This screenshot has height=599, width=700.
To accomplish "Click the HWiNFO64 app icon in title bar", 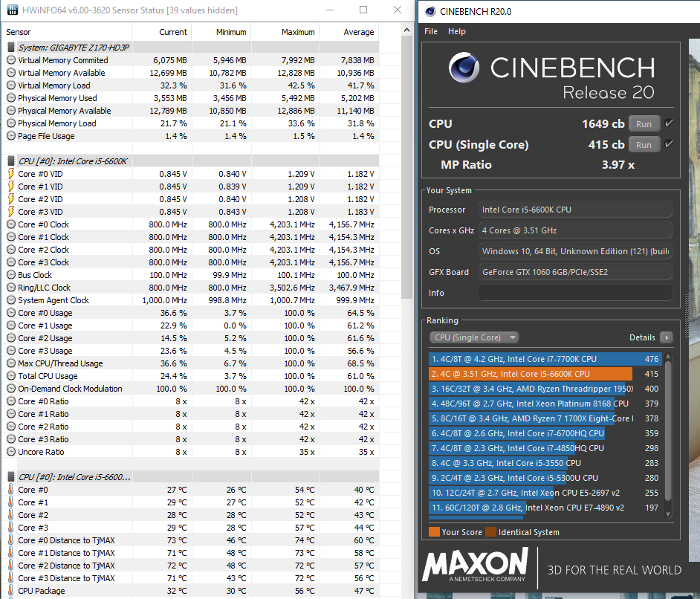I will (x=12, y=10).
